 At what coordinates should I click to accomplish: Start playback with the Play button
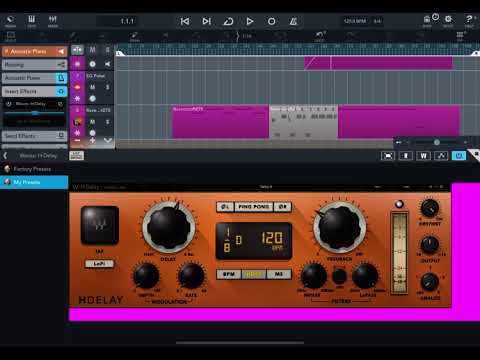pyautogui.click(x=250, y=22)
